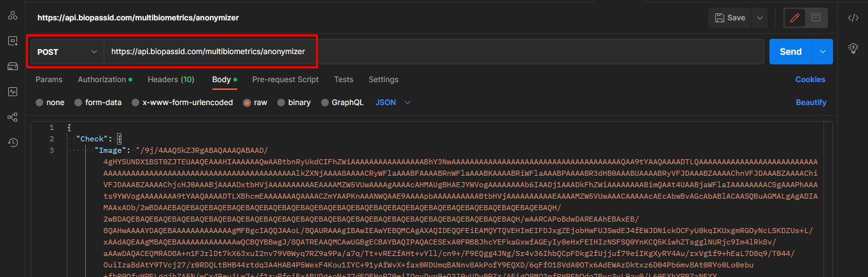Switch to the Headers (10) tab
Image resolution: width=868 pixels, height=277 pixels.
[x=171, y=80]
